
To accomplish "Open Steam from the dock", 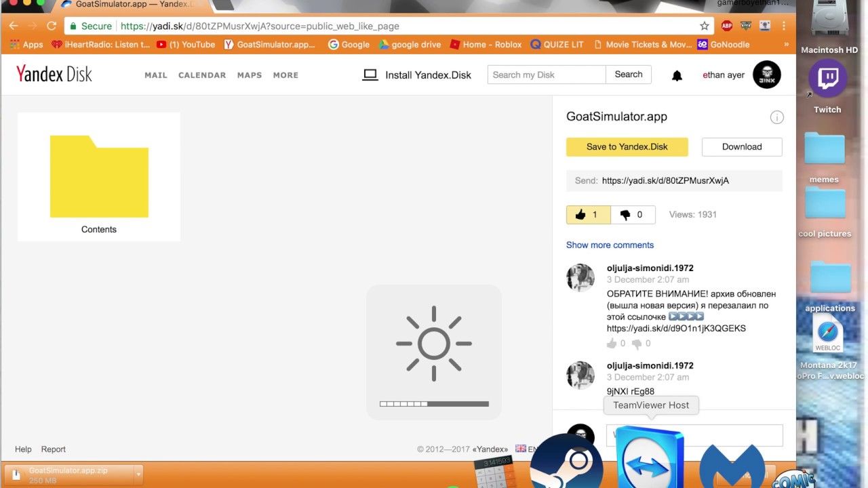I will click(567, 461).
